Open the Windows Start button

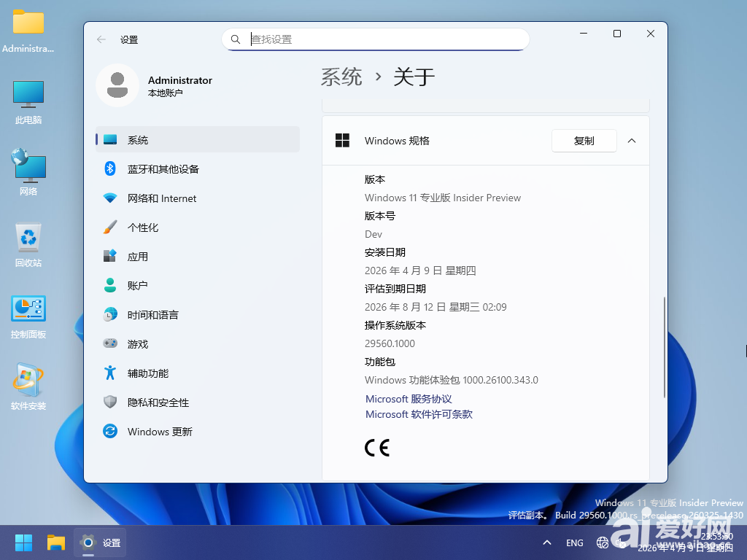tap(23, 542)
